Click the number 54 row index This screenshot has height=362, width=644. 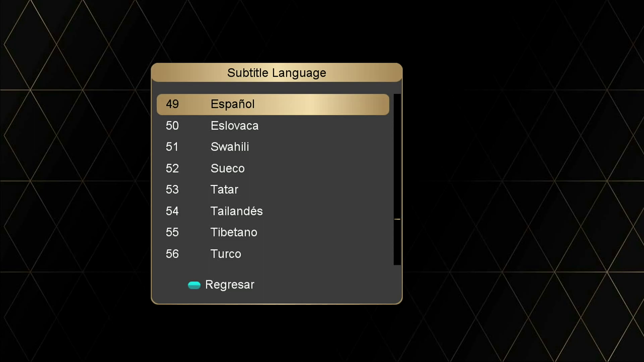[172, 211]
